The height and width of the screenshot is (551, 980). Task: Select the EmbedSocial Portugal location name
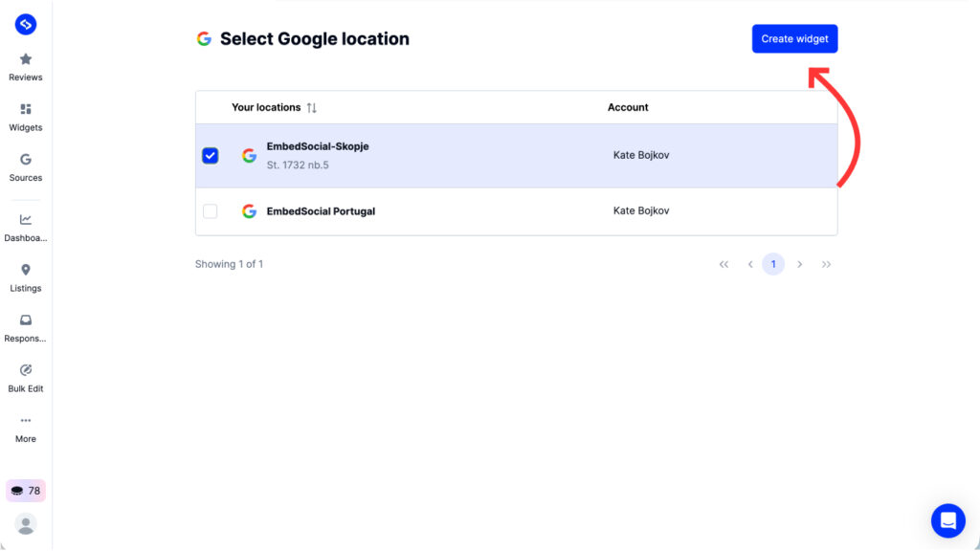point(321,211)
